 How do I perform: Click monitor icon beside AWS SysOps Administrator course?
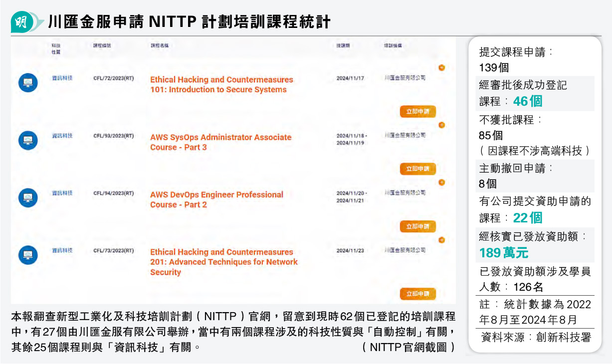tap(28, 140)
